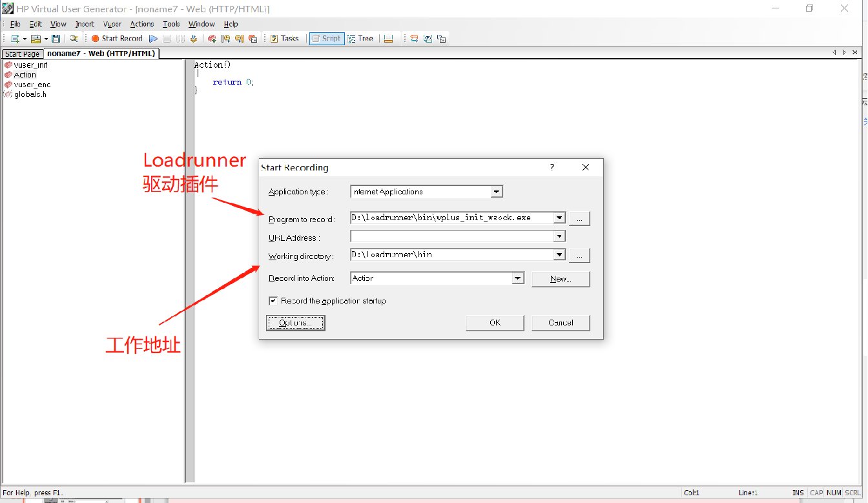Open the Open Script dropdown arrow
Viewport: 868px width, 503px height.
coord(46,39)
